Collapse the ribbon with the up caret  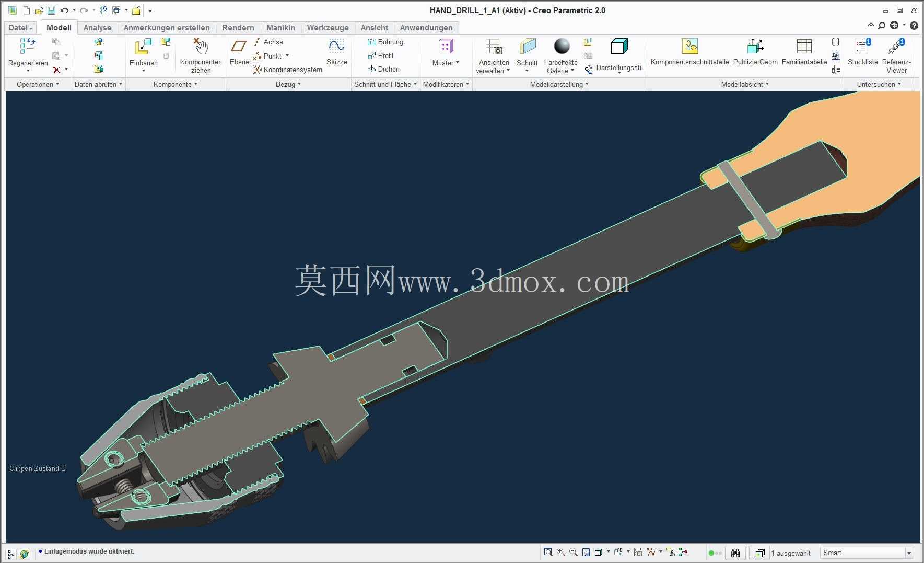[871, 25]
